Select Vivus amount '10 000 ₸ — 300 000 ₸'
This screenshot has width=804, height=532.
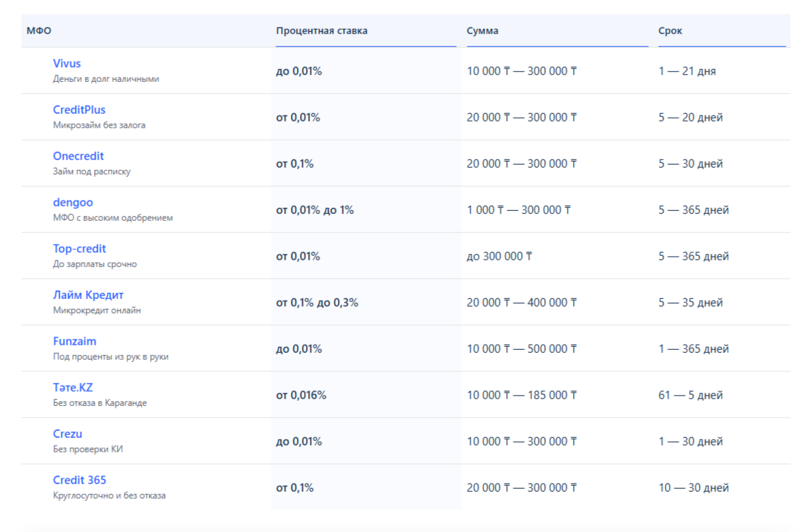522,71
